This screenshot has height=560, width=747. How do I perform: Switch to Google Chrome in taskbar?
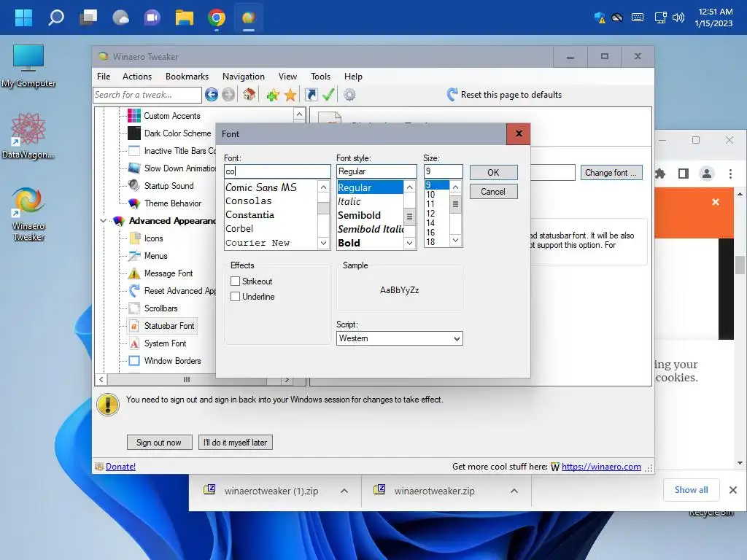[x=216, y=17]
